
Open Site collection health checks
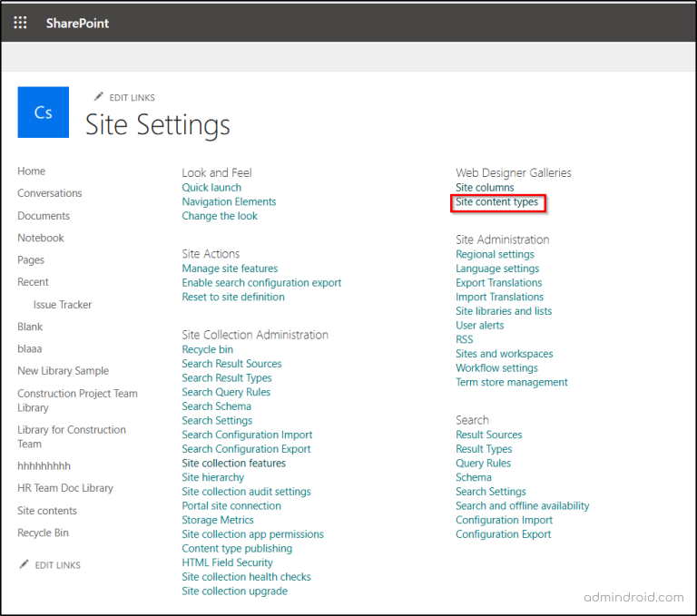[246, 577]
